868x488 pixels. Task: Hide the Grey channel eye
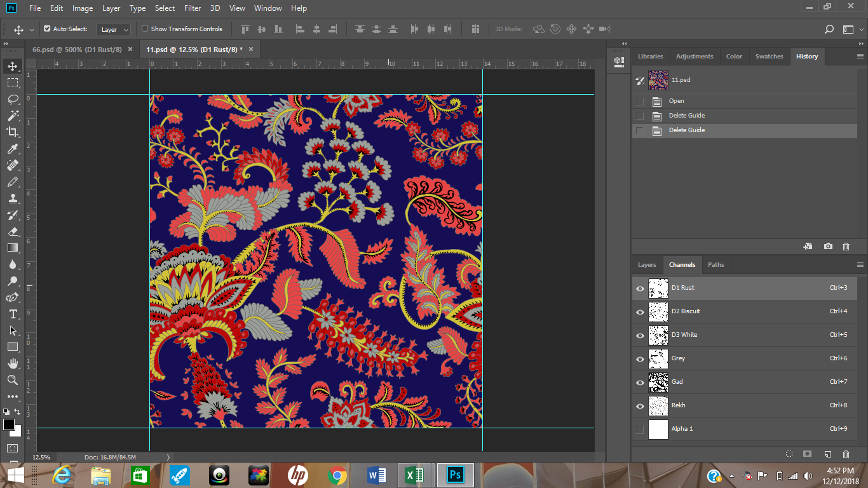(640, 359)
